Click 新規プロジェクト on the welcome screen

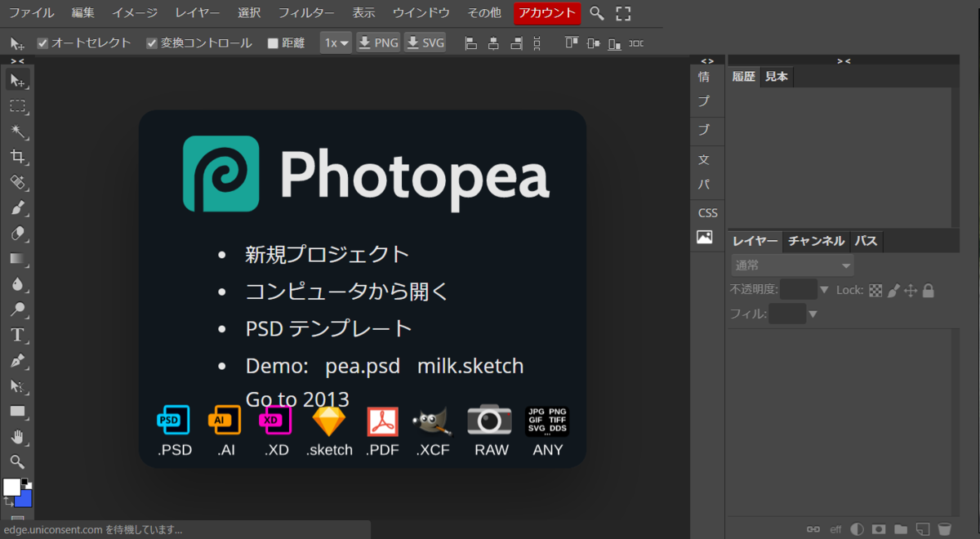[x=327, y=254]
